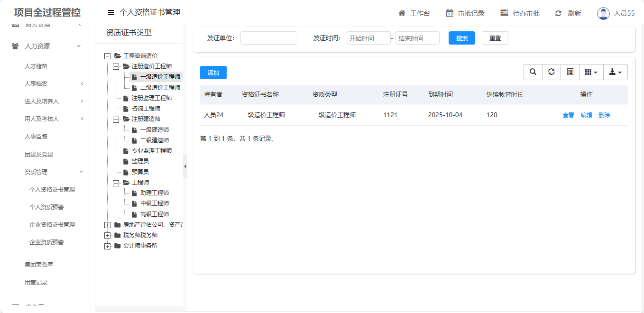Viewport: 644px width, 313px height.
Task: Open 企业资格证书管理 menu item
Action: [52, 225]
